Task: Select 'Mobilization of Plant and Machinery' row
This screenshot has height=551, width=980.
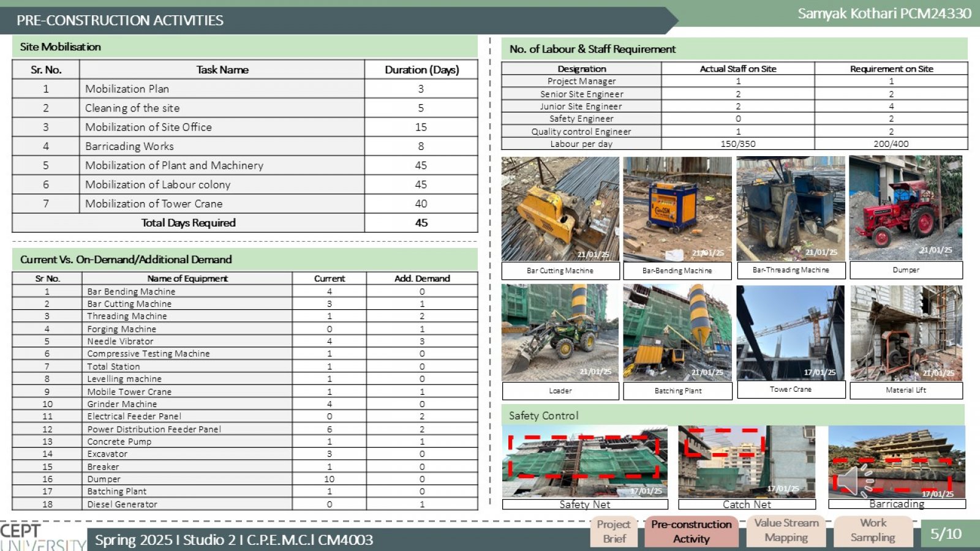Action: point(245,165)
